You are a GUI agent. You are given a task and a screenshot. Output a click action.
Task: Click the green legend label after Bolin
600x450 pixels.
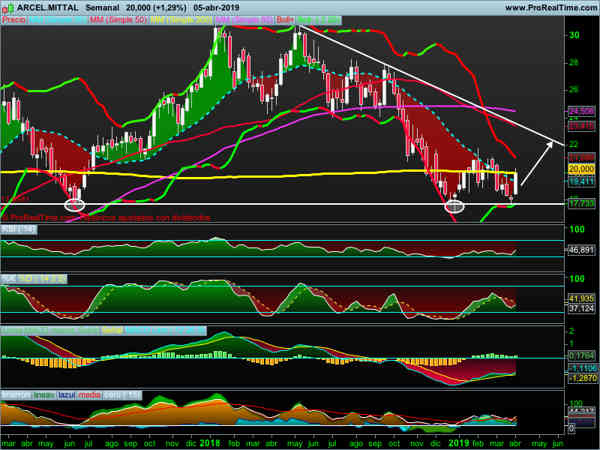tap(318, 20)
